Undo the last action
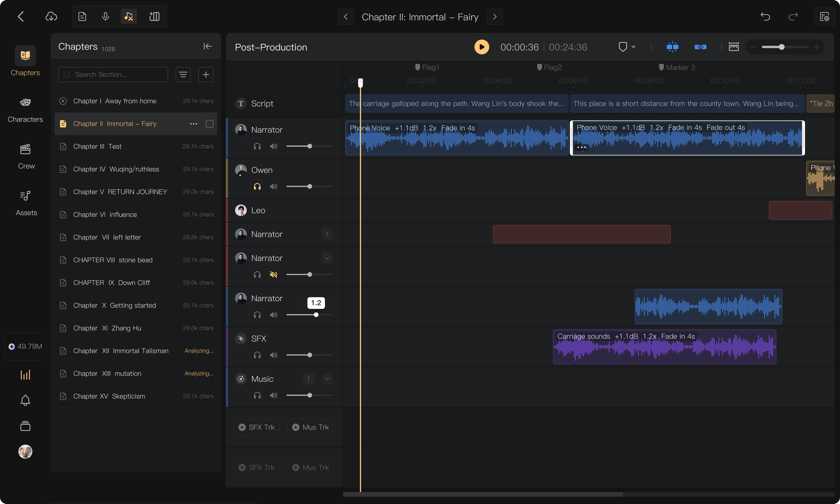Viewport: 840px width, 504px height. (x=765, y=16)
